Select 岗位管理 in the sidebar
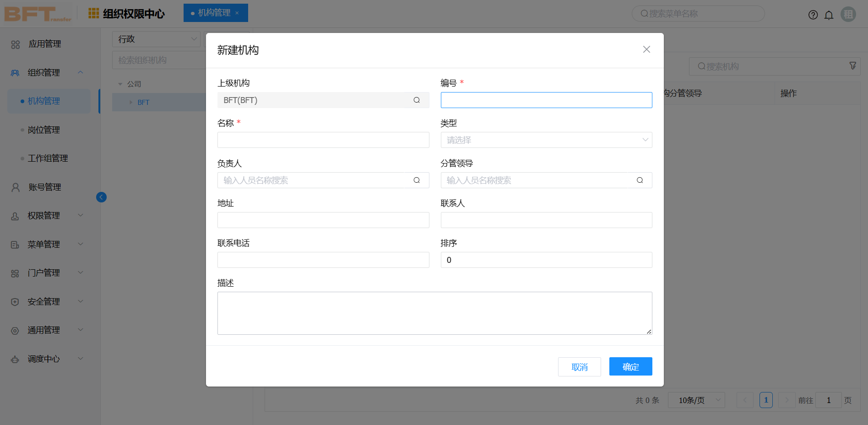This screenshot has height=425, width=868. click(44, 130)
